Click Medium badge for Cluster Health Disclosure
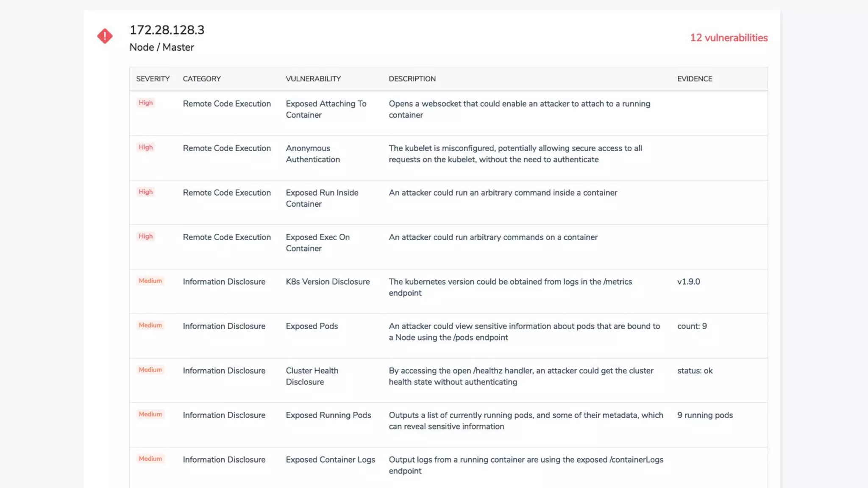Screen dimensions: 868x488 150,370
